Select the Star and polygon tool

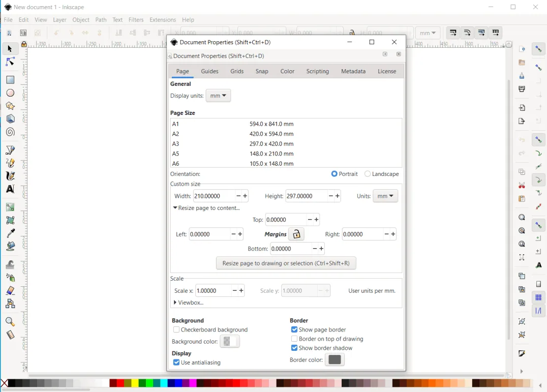click(x=10, y=106)
